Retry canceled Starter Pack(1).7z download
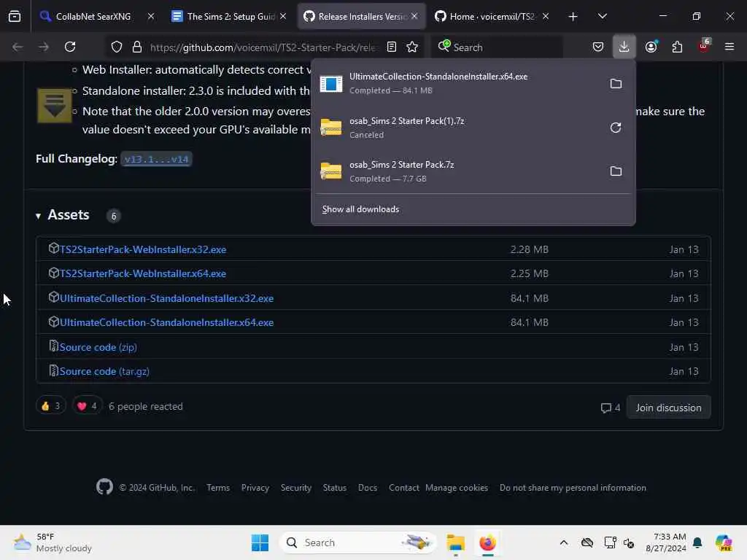Viewport: 747px width, 560px height. click(616, 128)
